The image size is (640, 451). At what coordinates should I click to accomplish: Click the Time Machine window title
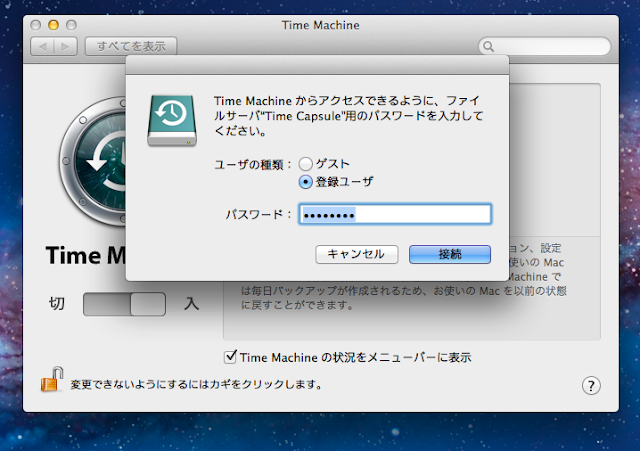tap(320, 25)
